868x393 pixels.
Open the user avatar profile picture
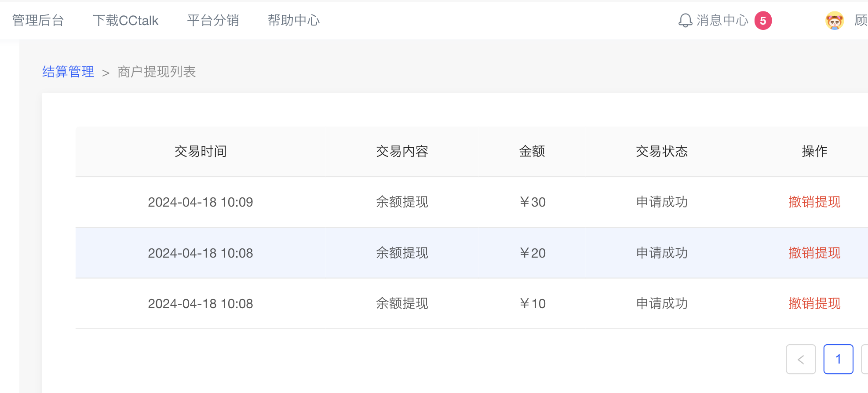click(x=834, y=21)
